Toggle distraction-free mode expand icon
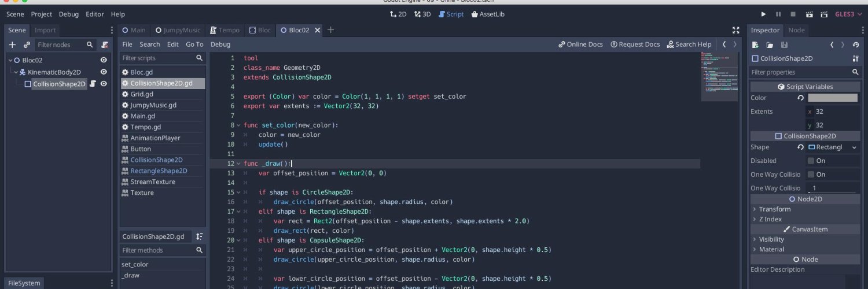 [736, 30]
